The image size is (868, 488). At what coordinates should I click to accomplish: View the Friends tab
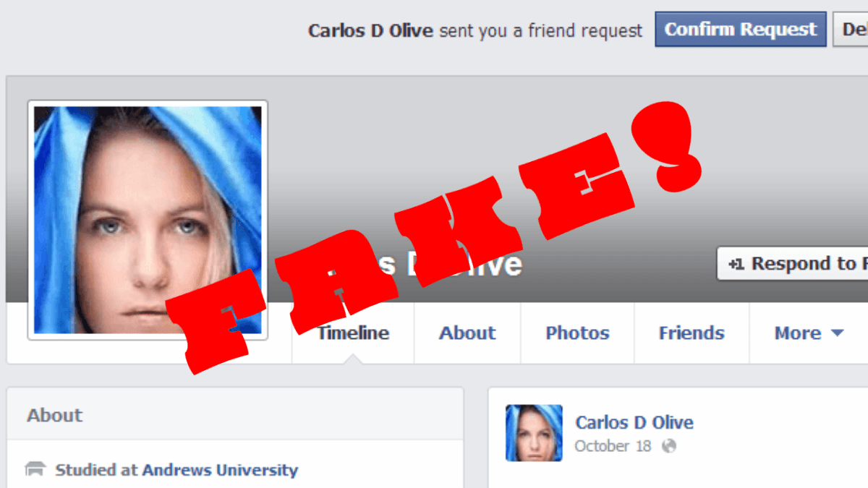(x=692, y=333)
